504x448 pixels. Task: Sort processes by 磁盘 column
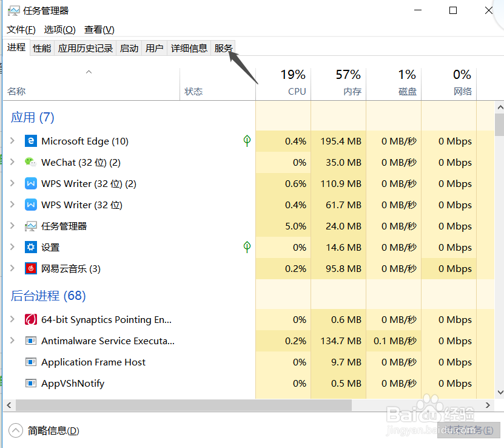(x=394, y=84)
